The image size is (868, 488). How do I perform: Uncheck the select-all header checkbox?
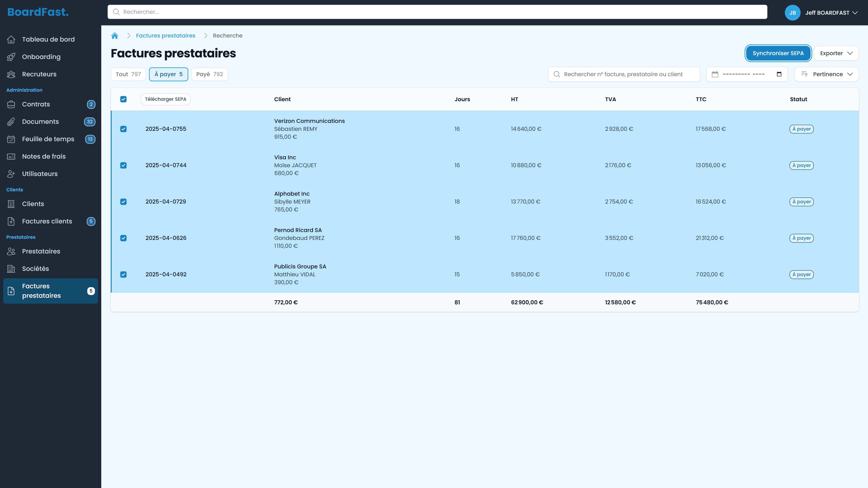click(x=123, y=99)
